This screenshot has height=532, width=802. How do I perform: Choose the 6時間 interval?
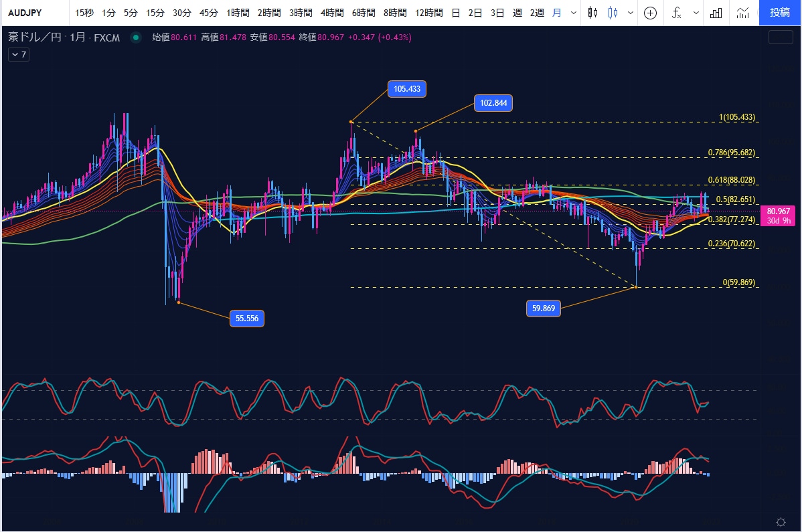[x=364, y=13]
